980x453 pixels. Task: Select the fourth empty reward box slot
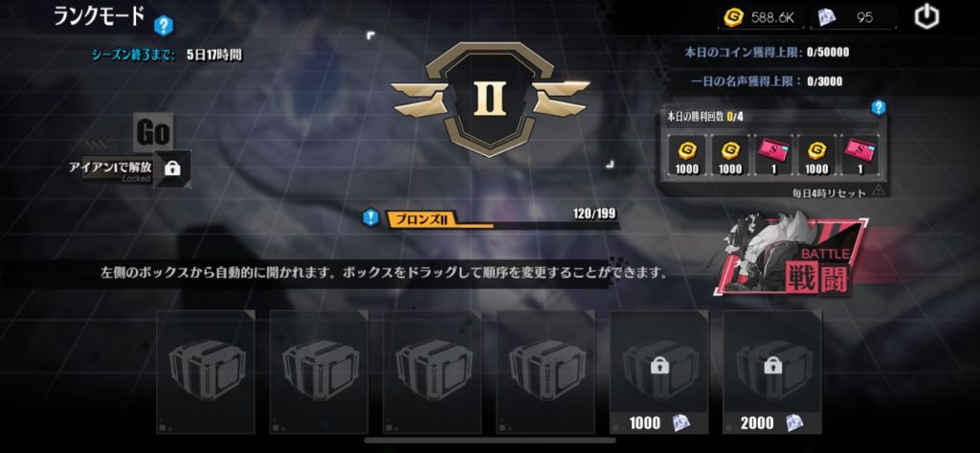point(546,372)
